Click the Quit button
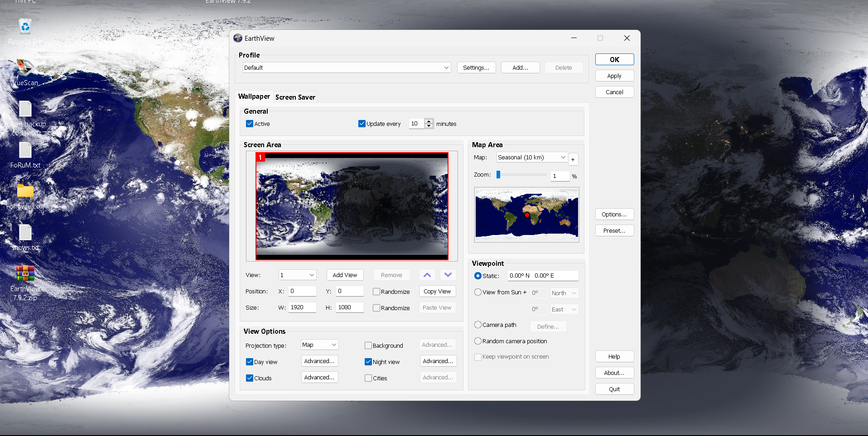 click(x=614, y=389)
